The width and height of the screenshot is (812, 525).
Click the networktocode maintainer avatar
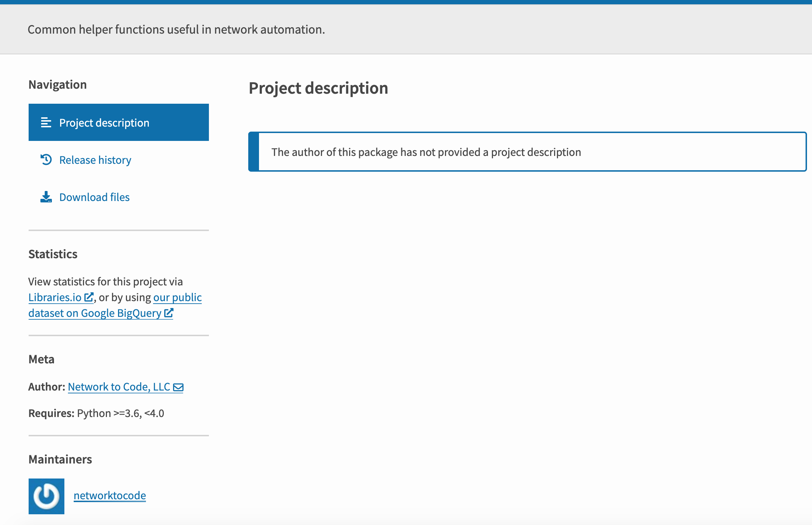(47, 496)
